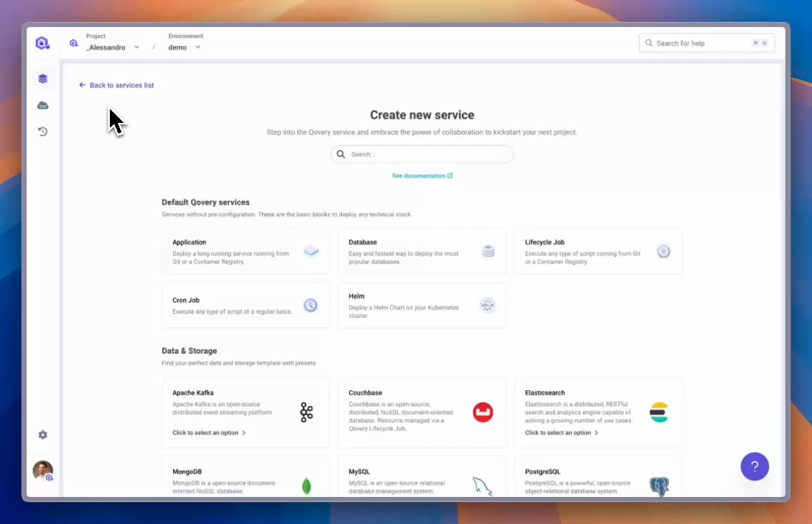Click the 'Create new service' heading

[x=422, y=115]
